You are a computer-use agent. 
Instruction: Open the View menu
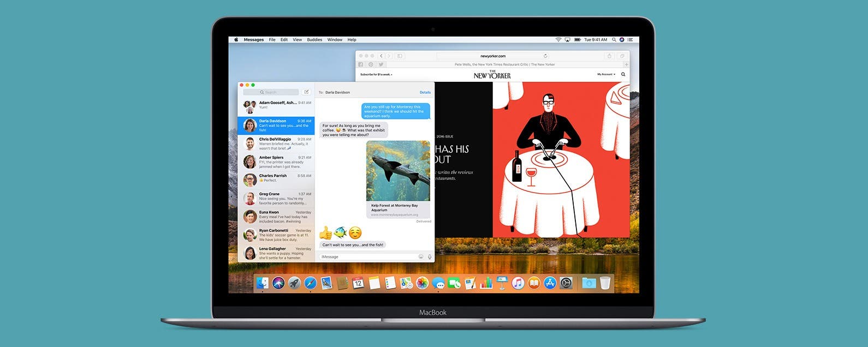(297, 40)
